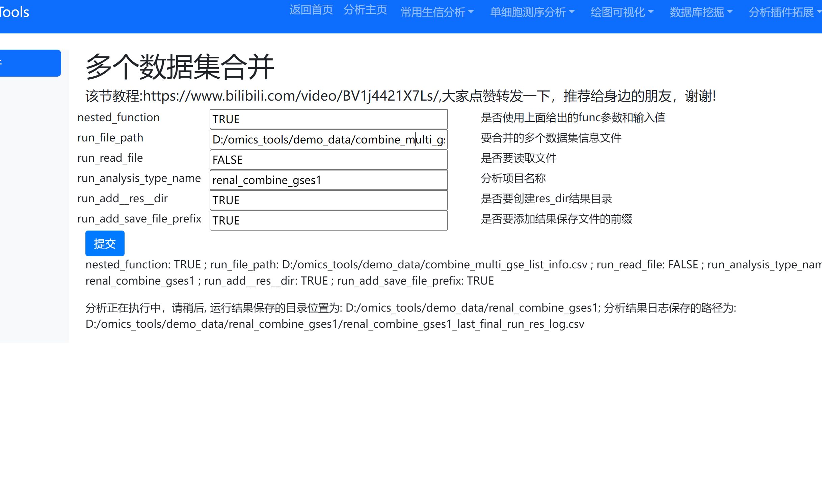Screen dimensions: 822x504
Task: Click the log file path output text
Action: pyautogui.click(x=334, y=324)
